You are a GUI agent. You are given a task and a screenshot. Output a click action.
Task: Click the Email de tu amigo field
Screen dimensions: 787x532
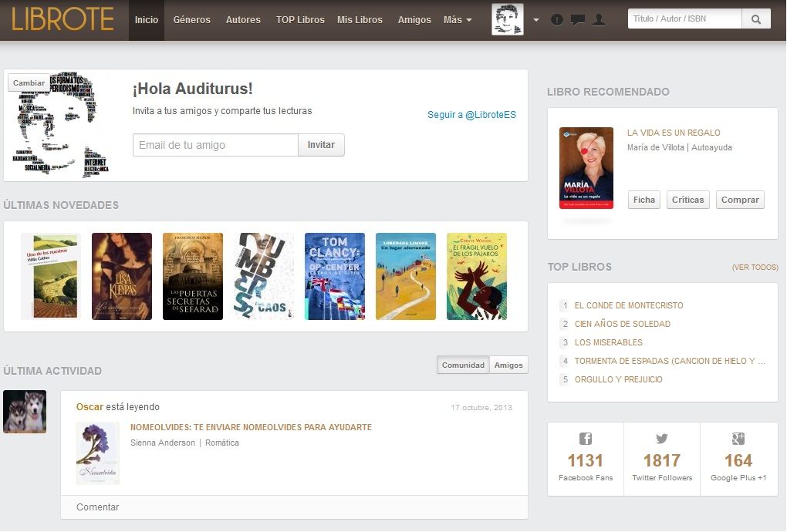pos(215,145)
